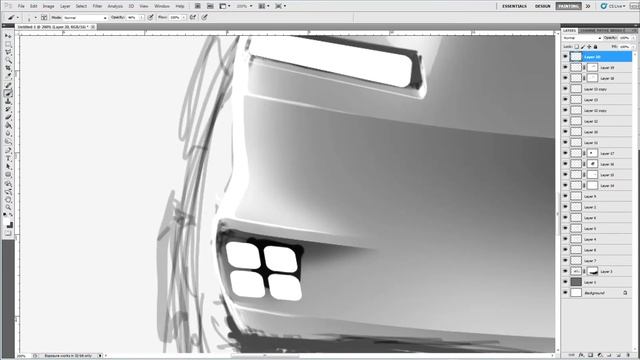Hide Layer 19 using its eye icon
The width and height of the screenshot is (640, 360).
point(565,67)
